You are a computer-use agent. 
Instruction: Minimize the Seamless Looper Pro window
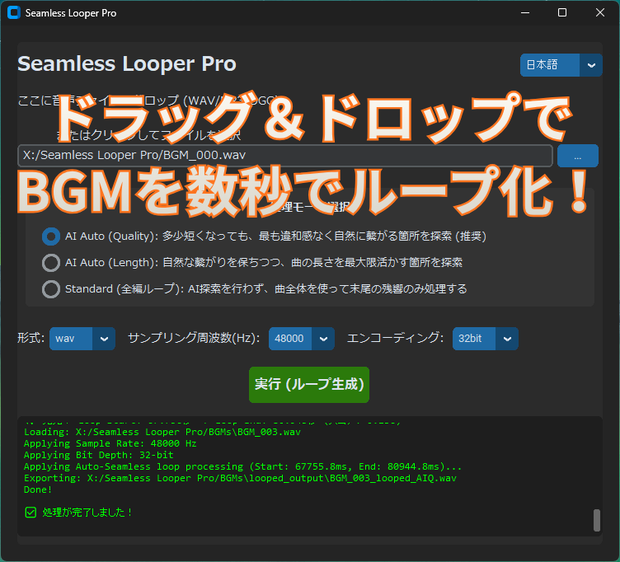525,13
